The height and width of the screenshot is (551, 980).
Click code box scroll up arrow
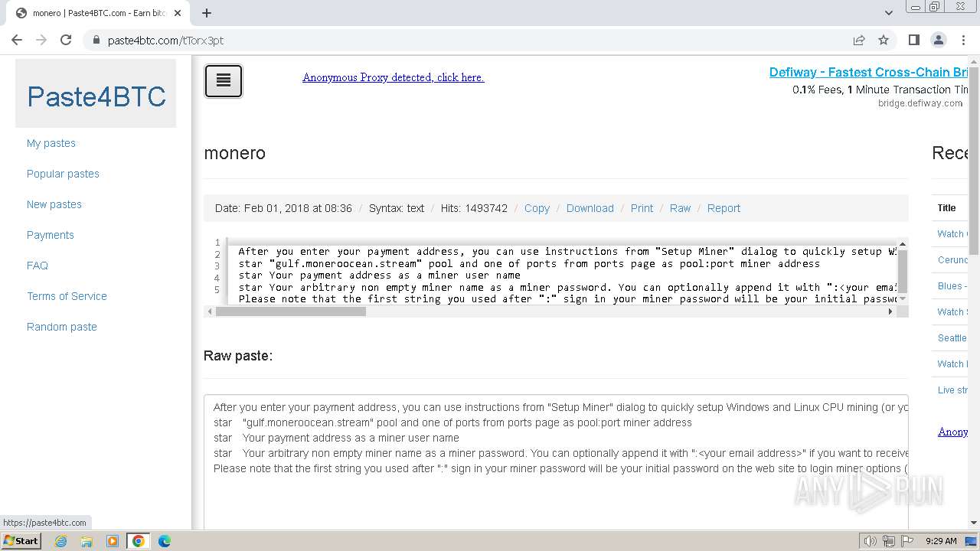[903, 244]
